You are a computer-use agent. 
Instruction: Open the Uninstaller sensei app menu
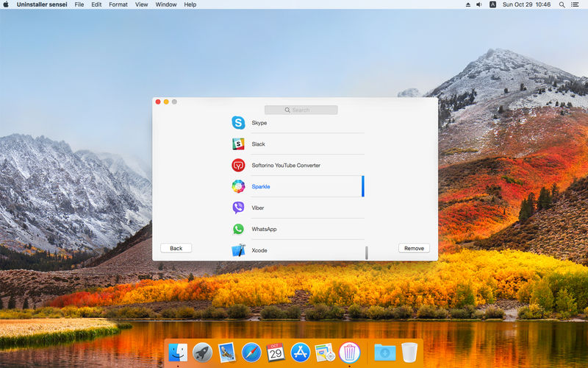pos(42,4)
